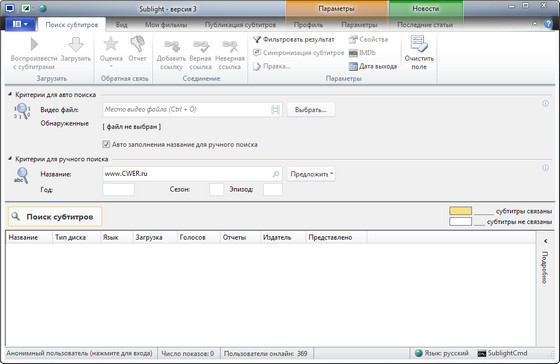Click info icon for manual search criteria
The height and width of the screenshot is (364, 560).
coord(545,168)
